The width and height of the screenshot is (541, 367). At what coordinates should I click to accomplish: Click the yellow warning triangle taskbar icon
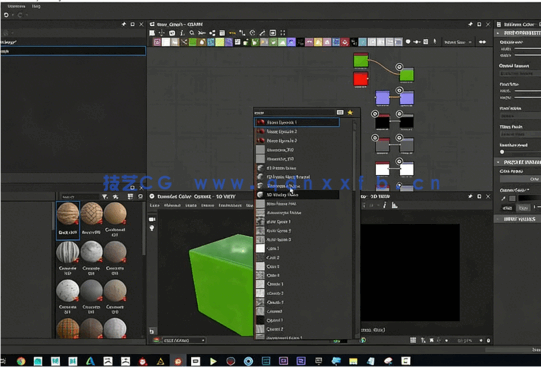point(160,361)
